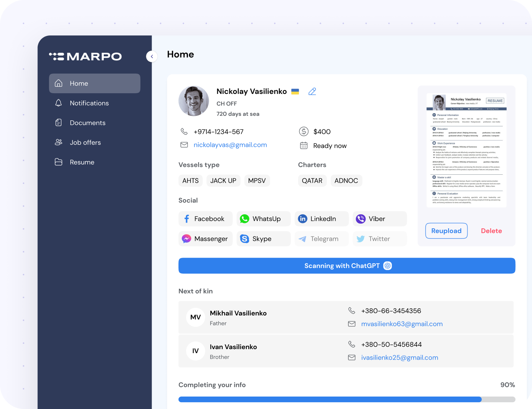The width and height of the screenshot is (532, 409).
Task: Open the nickolayvas@gmail.com email link
Action: (230, 145)
